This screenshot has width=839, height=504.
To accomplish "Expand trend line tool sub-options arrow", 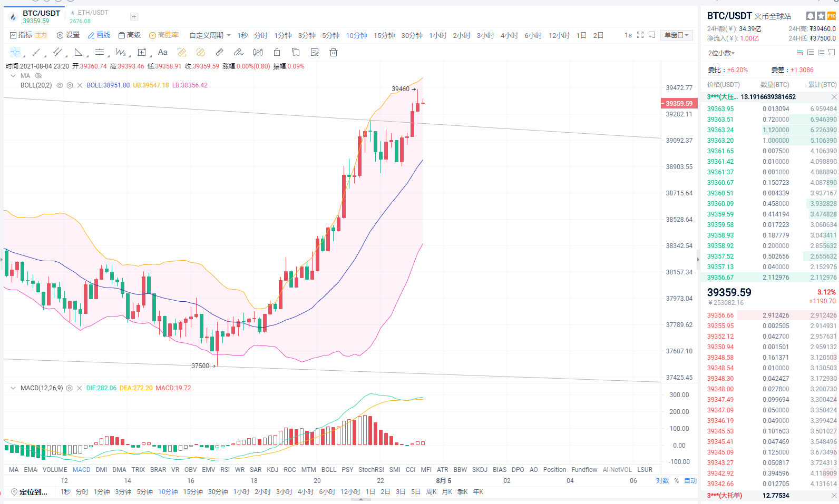I will coord(45,55).
